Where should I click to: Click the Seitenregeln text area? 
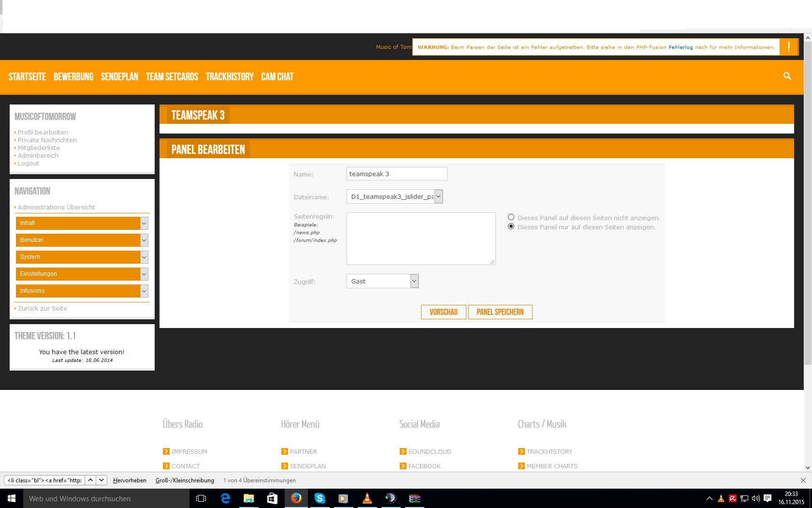(420, 239)
